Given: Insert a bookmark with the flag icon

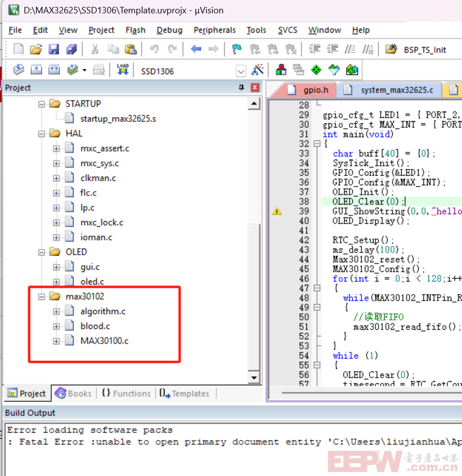Looking at the screenshot, I should point(237,49).
